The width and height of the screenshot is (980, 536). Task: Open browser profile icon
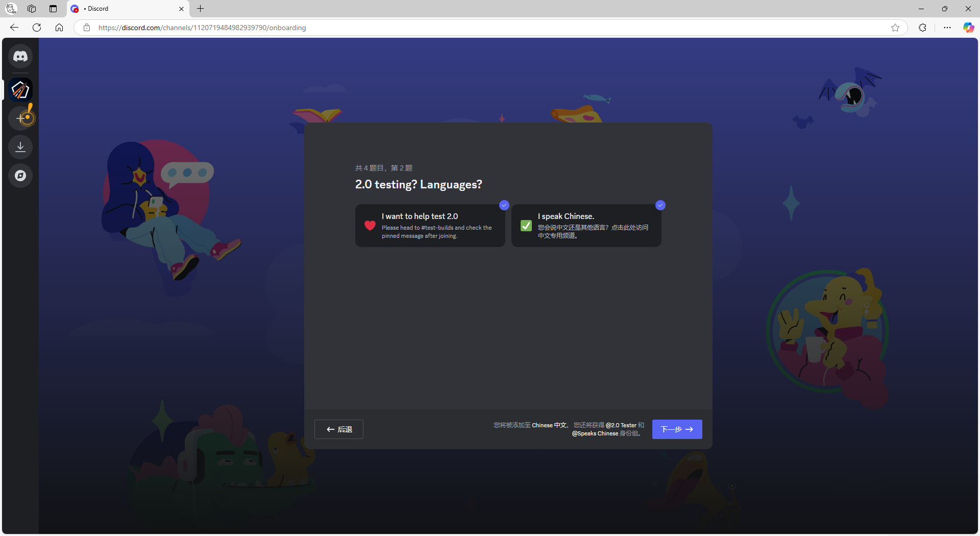11,9
